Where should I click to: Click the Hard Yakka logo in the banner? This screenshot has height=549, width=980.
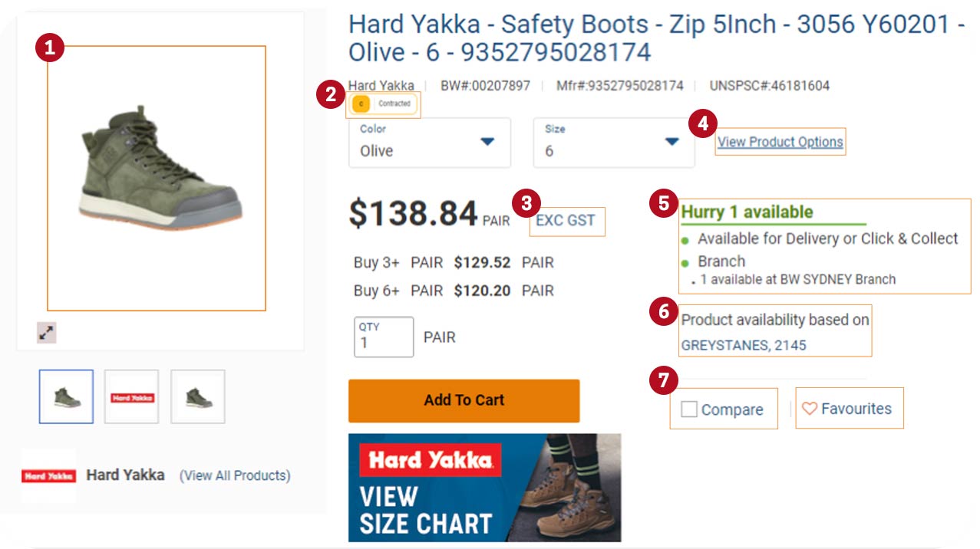pos(429,460)
